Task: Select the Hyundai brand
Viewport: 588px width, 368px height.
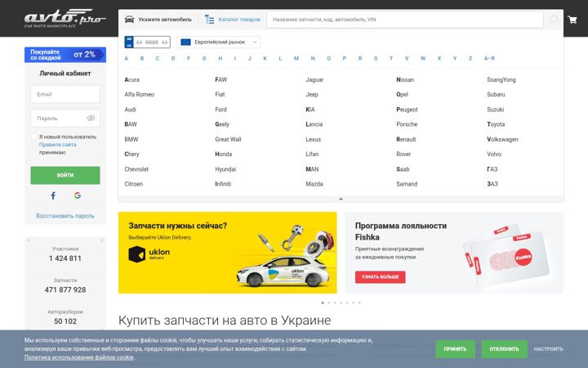Action: [225, 169]
